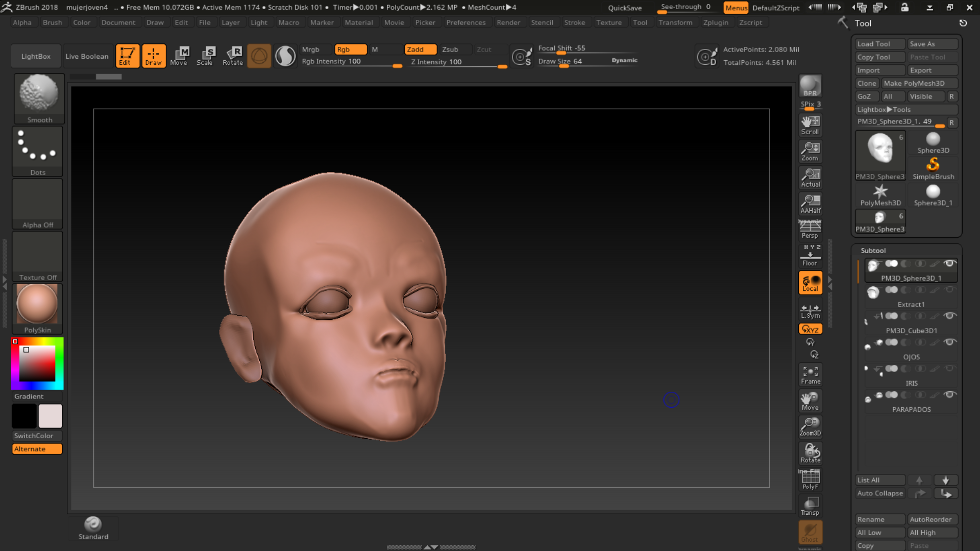
Task: Select the Rotate tool in toolbar
Action: [x=233, y=56]
